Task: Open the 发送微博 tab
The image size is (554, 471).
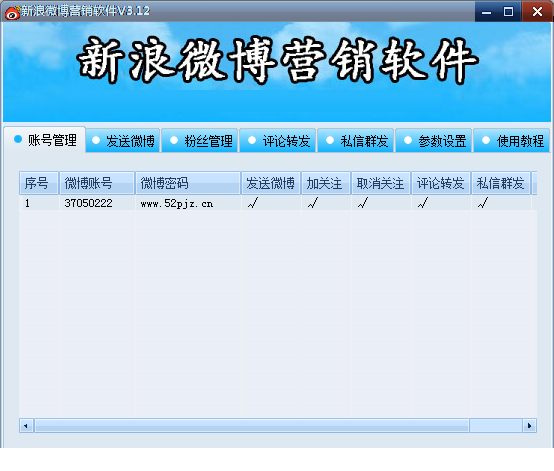Action: coord(123,141)
